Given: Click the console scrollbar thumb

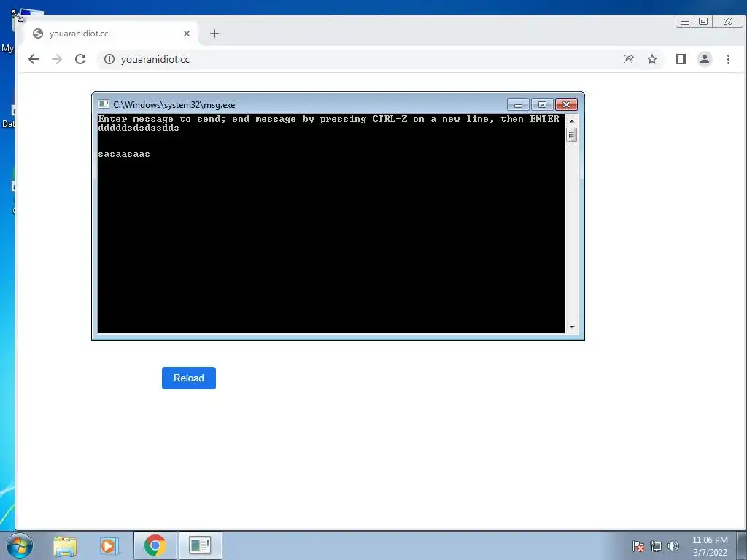Looking at the screenshot, I should (x=572, y=135).
